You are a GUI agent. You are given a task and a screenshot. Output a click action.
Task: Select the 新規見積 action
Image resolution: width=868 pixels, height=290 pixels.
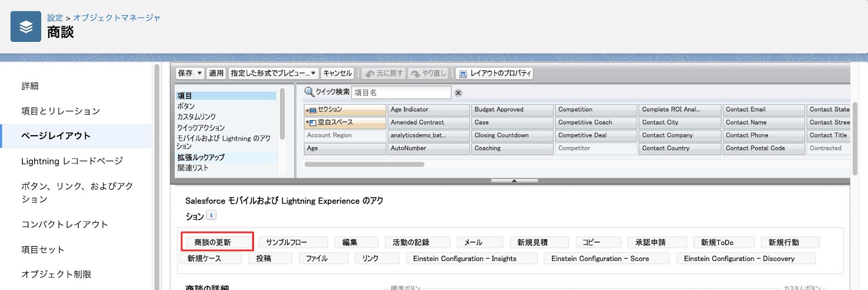[x=539, y=242]
